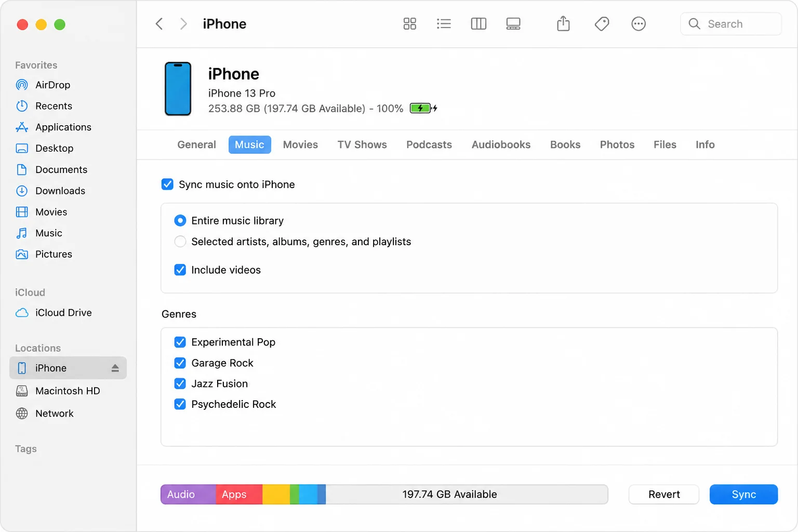Image resolution: width=798 pixels, height=532 pixels.
Task: Switch to the Movies tab
Action: [x=300, y=145]
